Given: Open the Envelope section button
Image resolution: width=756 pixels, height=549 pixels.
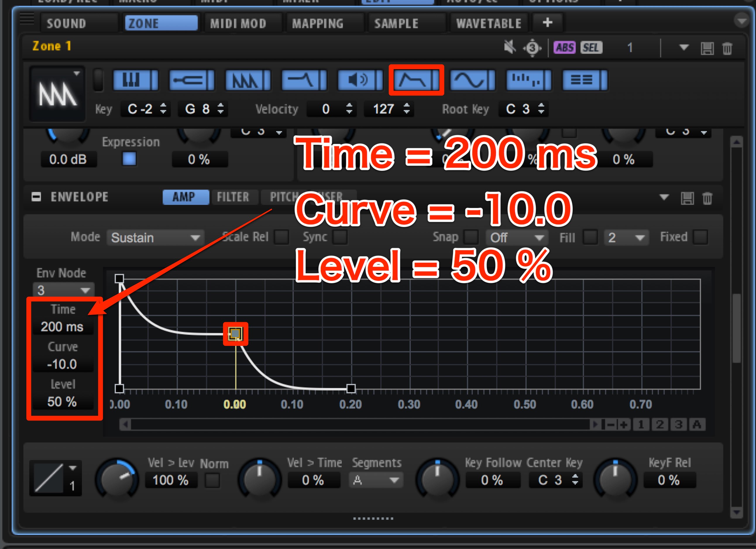Looking at the screenshot, I should click(416, 80).
